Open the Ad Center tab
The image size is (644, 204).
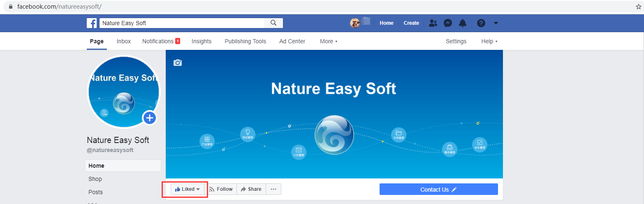292,41
